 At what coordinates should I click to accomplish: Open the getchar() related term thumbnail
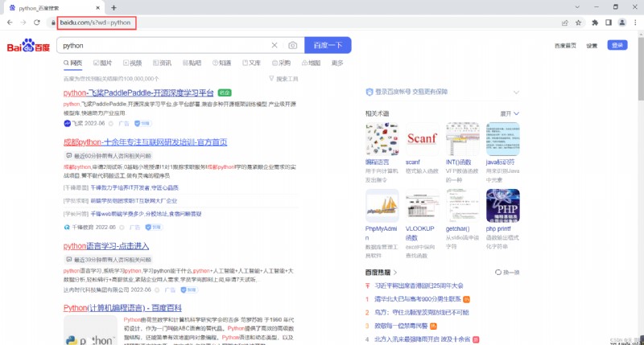462,206
